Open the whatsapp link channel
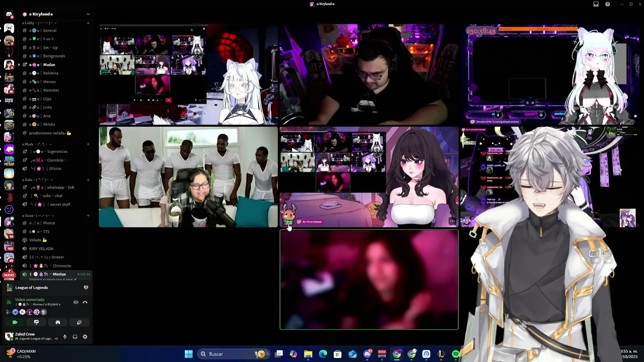Image resolution: width=644 pixels, height=362 pixels. (x=56, y=188)
